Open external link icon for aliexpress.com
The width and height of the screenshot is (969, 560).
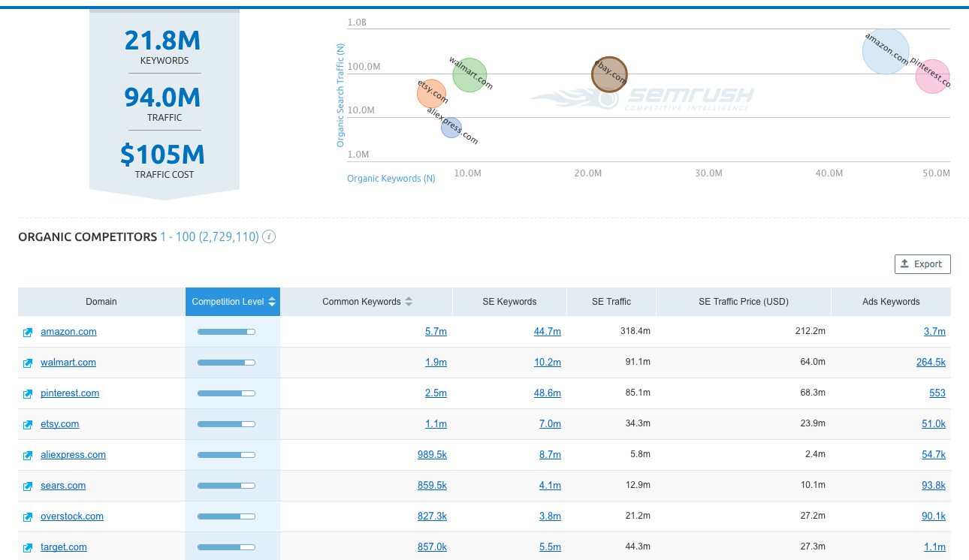click(28, 456)
